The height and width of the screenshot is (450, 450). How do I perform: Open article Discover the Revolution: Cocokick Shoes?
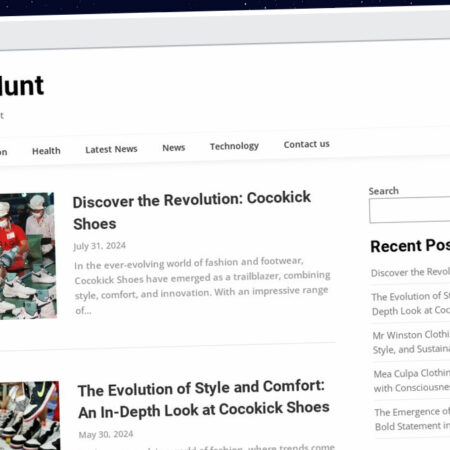click(x=192, y=211)
